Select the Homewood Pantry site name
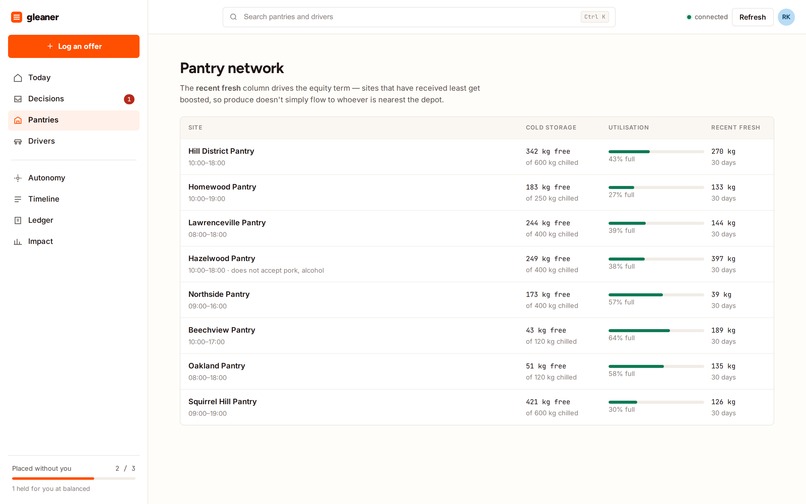 pos(222,187)
